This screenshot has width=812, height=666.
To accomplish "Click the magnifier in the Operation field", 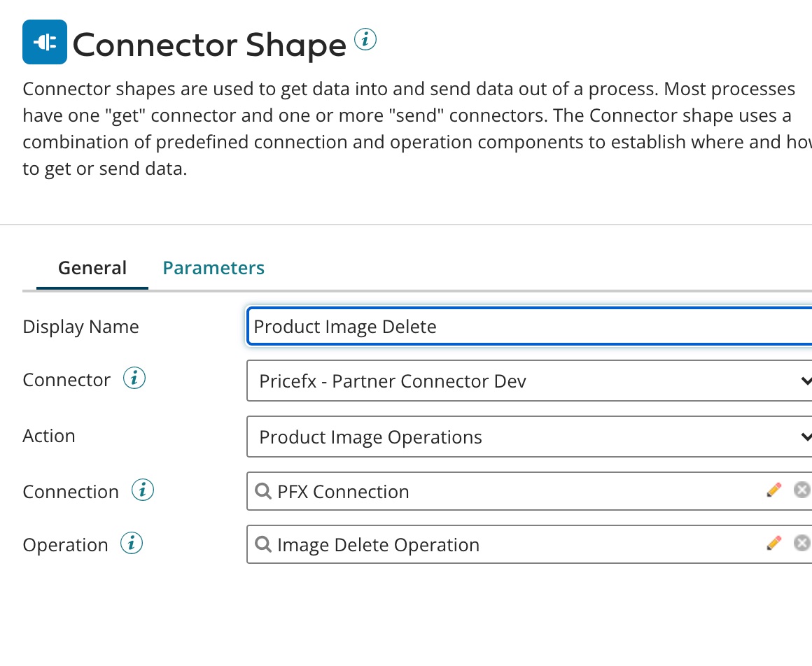I will 264,544.
